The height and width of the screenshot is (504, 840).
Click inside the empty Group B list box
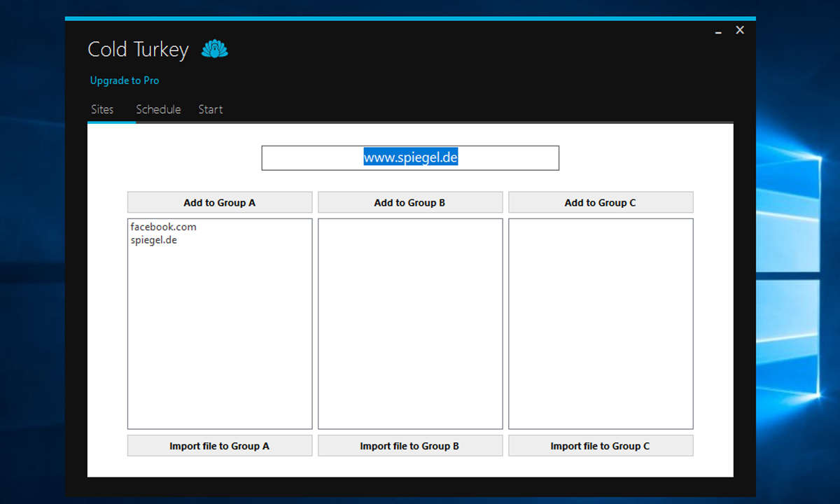coord(410,323)
